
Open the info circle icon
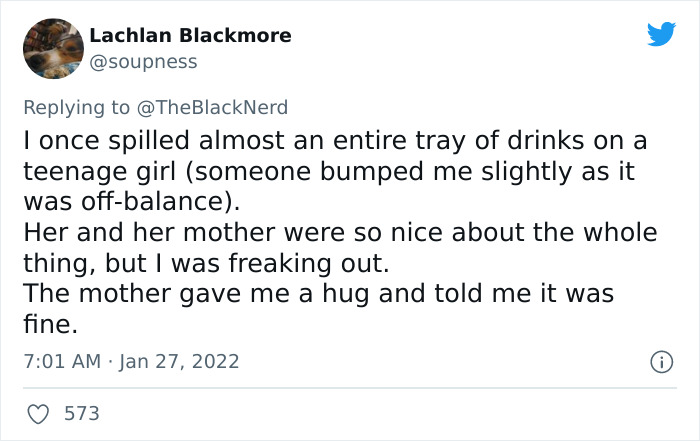(x=660, y=360)
